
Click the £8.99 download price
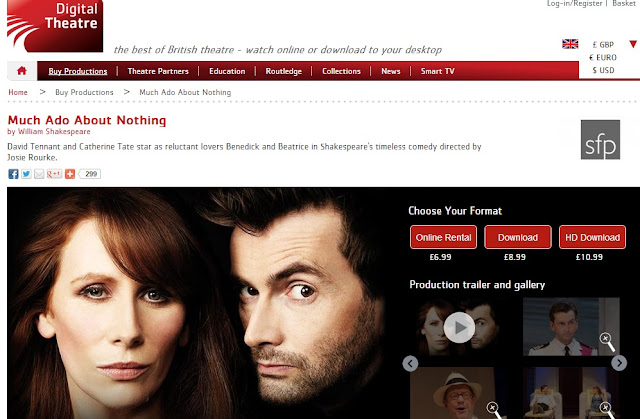515,257
